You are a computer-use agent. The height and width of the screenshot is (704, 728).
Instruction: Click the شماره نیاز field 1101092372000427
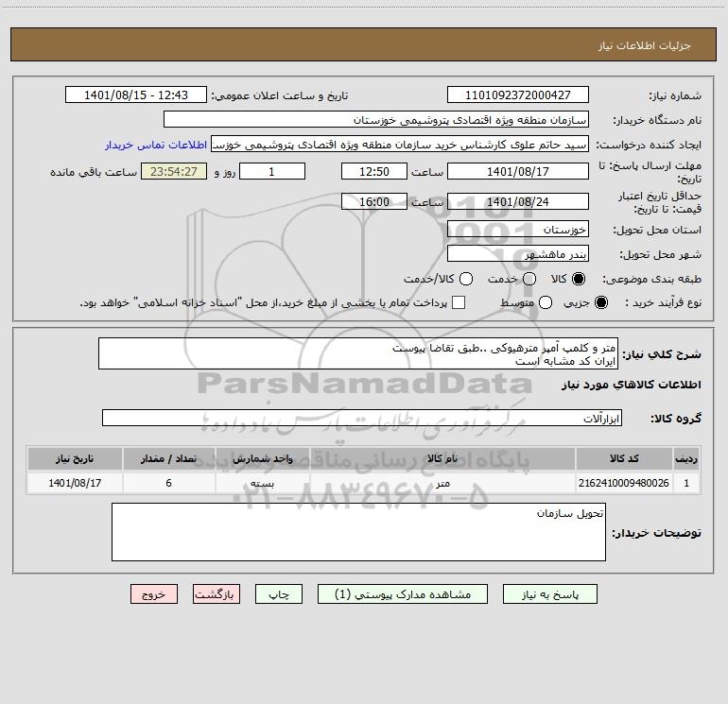point(518,94)
